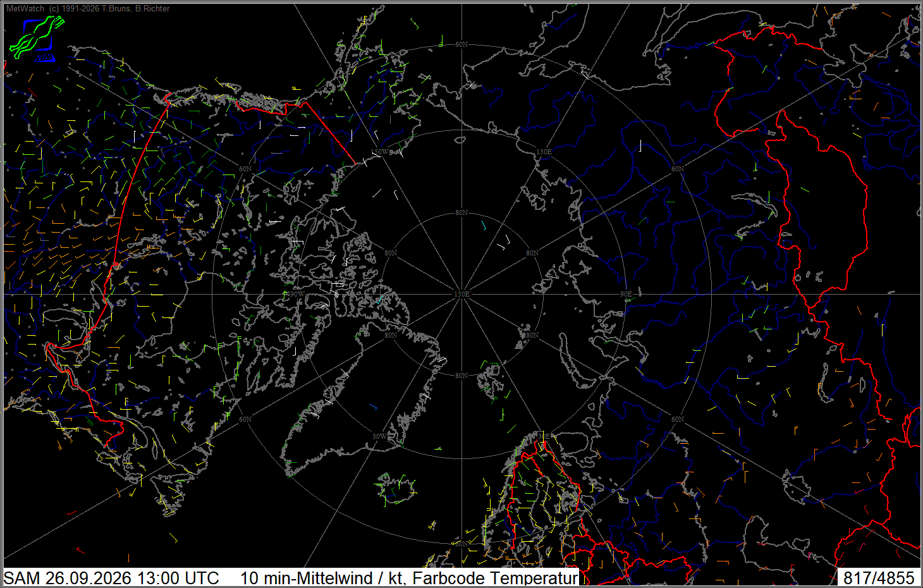Click the 90W meridian label
The width and height of the screenshot is (923, 588).
297,294
